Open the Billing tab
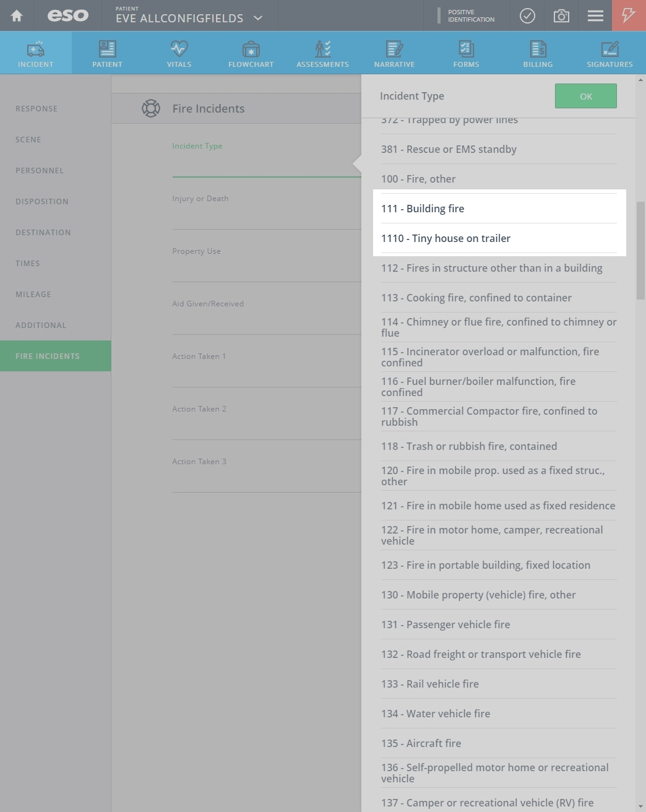Image resolution: width=646 pixels, height=812 pixels. pyautogui.click(x=538, y=53)
